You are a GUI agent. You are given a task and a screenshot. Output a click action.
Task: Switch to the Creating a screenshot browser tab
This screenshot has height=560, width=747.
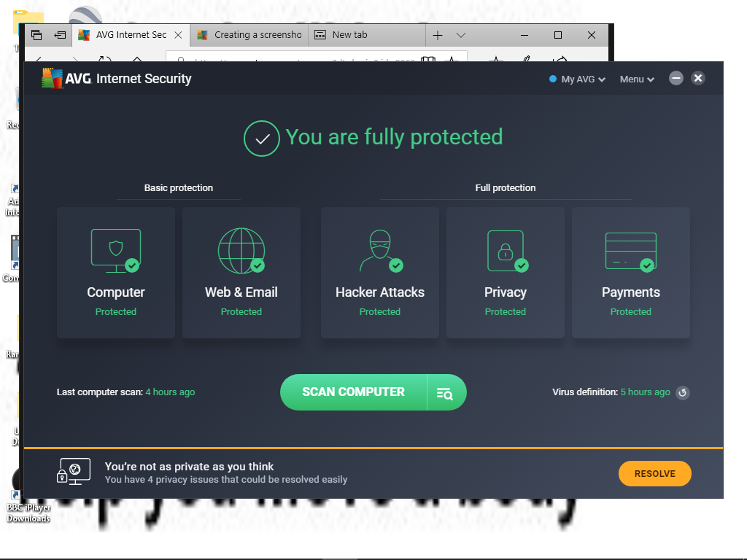(x=249, y=35)
